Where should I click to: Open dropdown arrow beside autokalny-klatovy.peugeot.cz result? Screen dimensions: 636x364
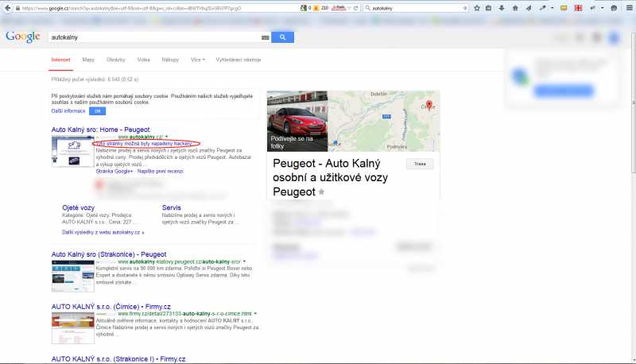[x=244, y=261]
